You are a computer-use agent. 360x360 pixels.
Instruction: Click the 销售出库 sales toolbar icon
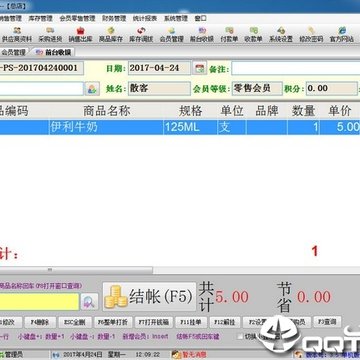80,35
